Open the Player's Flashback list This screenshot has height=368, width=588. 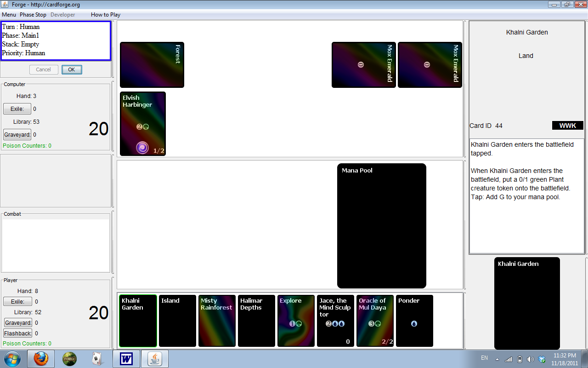click(x=18, y=333)
